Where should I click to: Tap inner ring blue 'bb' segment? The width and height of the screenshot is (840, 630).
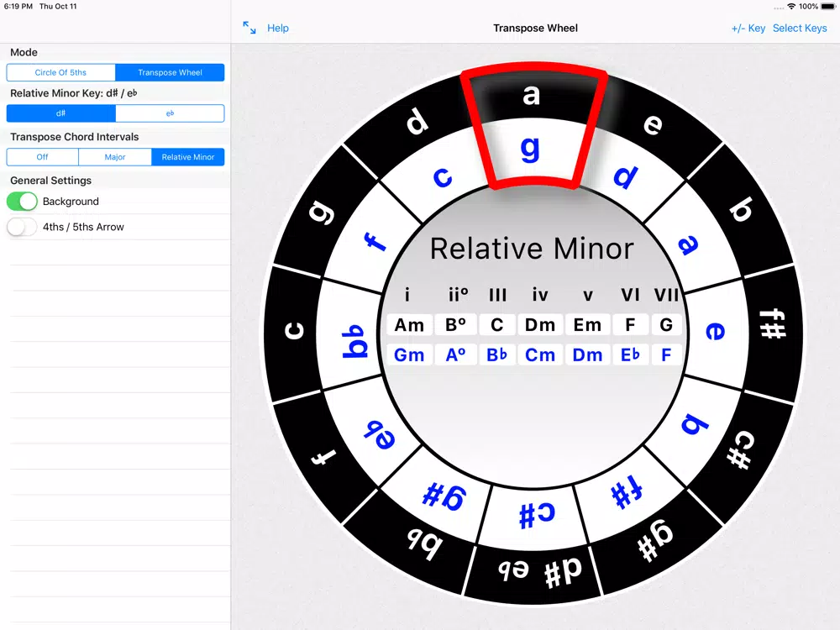(354, 341)
